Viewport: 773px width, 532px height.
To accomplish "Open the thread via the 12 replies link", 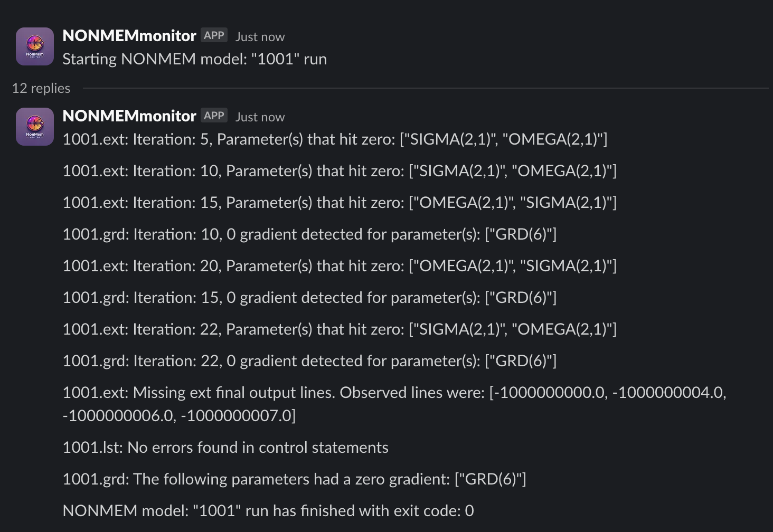I will pos(41,88).
